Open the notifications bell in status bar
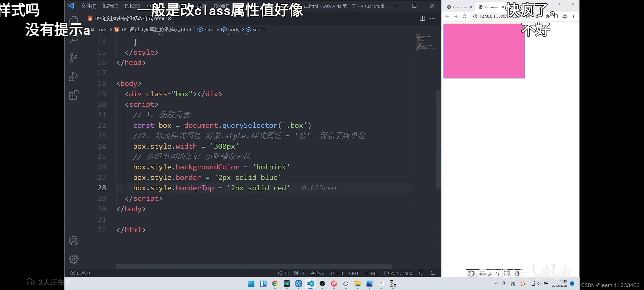Image resolution: width=644 pixels, height=290 pixels. [x=433, y=273]
